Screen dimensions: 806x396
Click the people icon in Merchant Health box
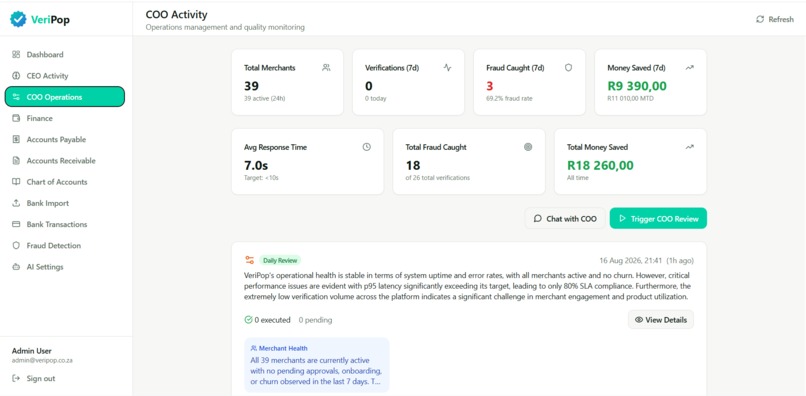point(253,348)
